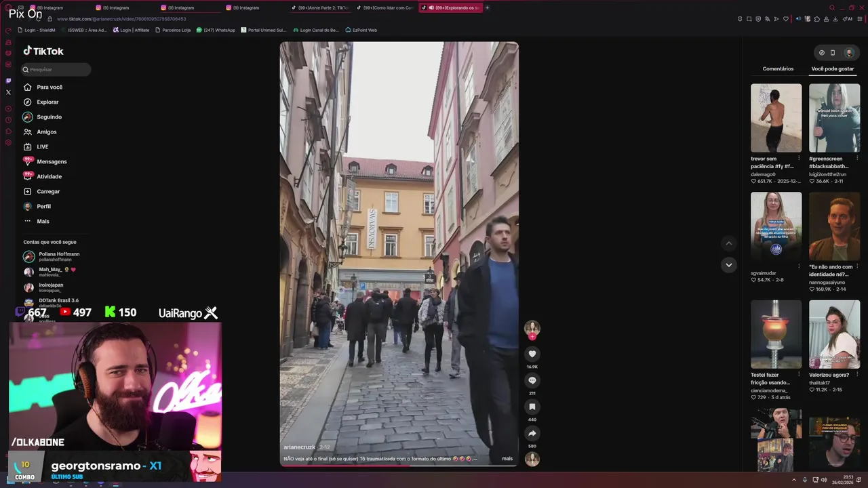This screenshot has height=488, width=868.
Task: Expand caption with mais link
Action: click(507, 459)
